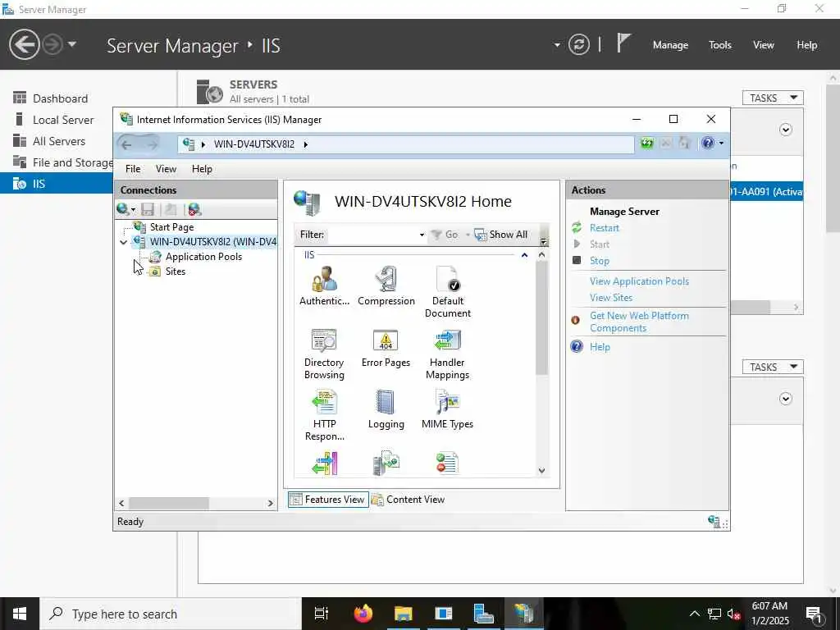This screenshot has height=630, width=840.
Task: Open the group-by dropdown next to Show All
Action: click(x=544, y=242)
